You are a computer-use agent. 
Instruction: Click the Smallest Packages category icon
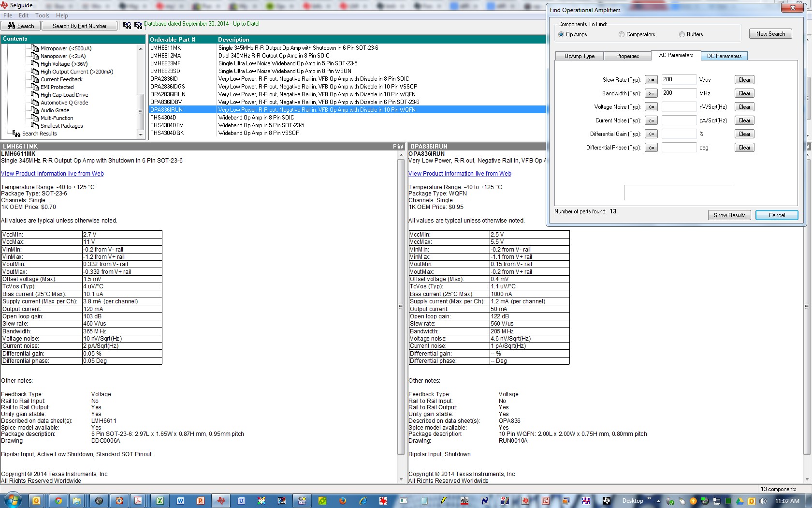tap(35, 125)
